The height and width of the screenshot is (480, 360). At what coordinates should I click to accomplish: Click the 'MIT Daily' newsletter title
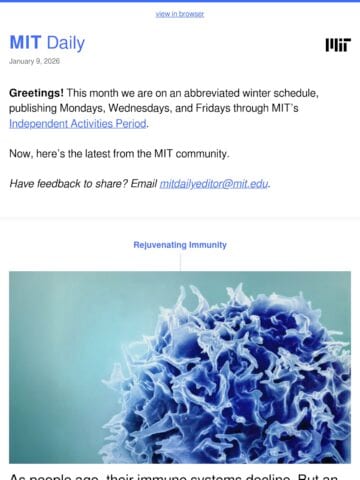click(47, 43)
